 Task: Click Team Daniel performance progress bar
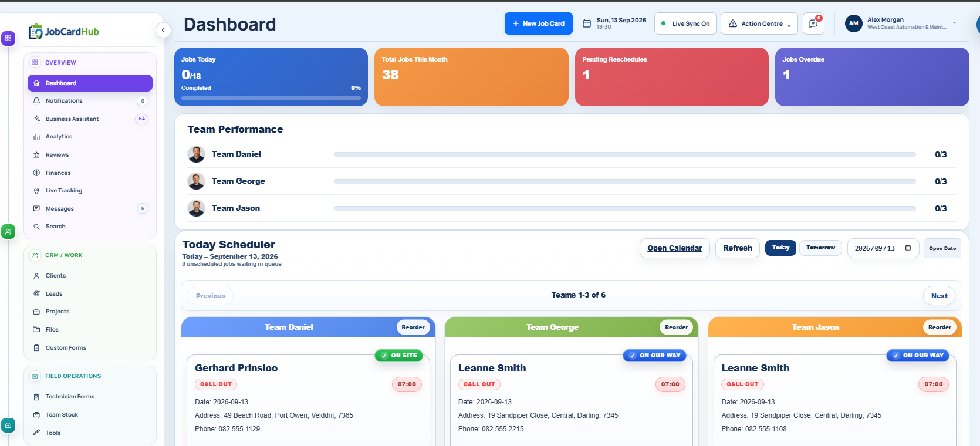[x=625, y=154]
